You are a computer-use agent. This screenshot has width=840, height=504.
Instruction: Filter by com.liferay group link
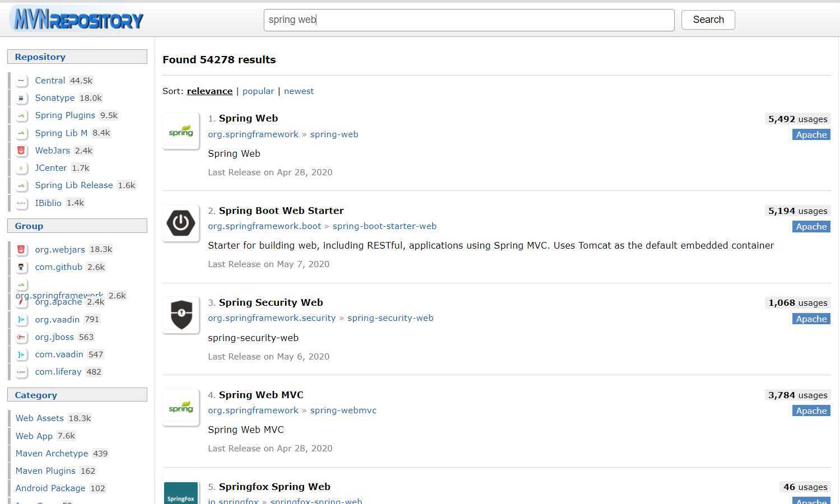(x=58, y=372)
